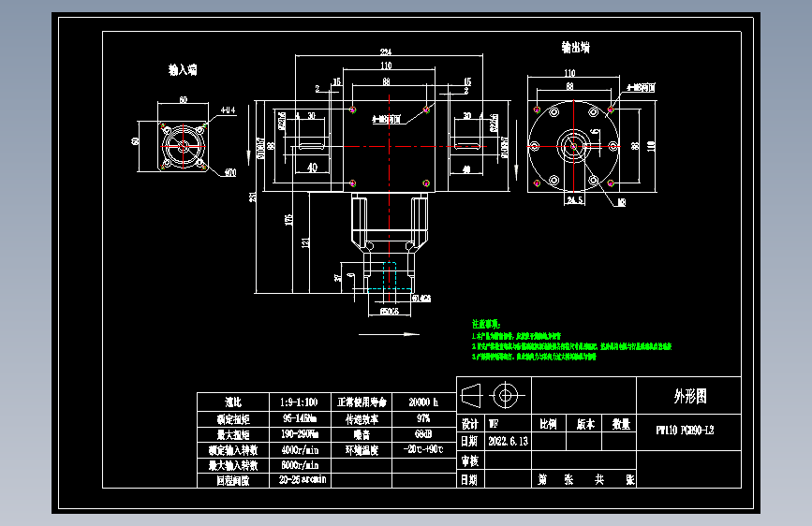Select the ratio value 1:9-1:100
812x526 pixels.
click(299, 402)
